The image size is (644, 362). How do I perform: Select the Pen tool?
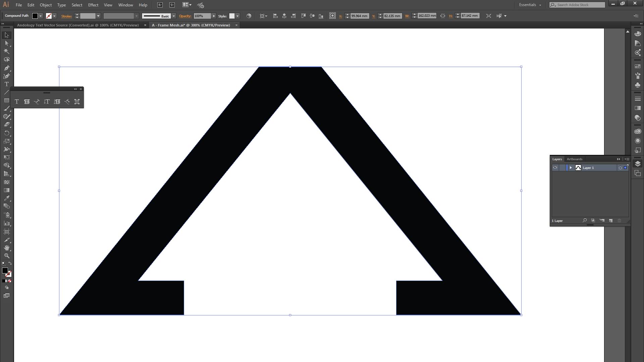click(6, 68)
